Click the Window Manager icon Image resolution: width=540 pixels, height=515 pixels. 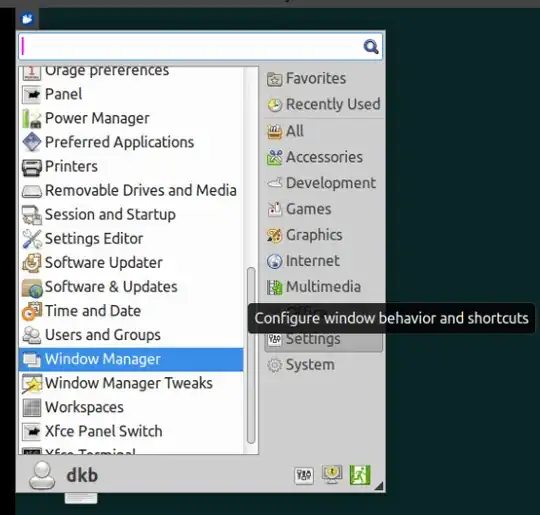(x=32, y=359)
